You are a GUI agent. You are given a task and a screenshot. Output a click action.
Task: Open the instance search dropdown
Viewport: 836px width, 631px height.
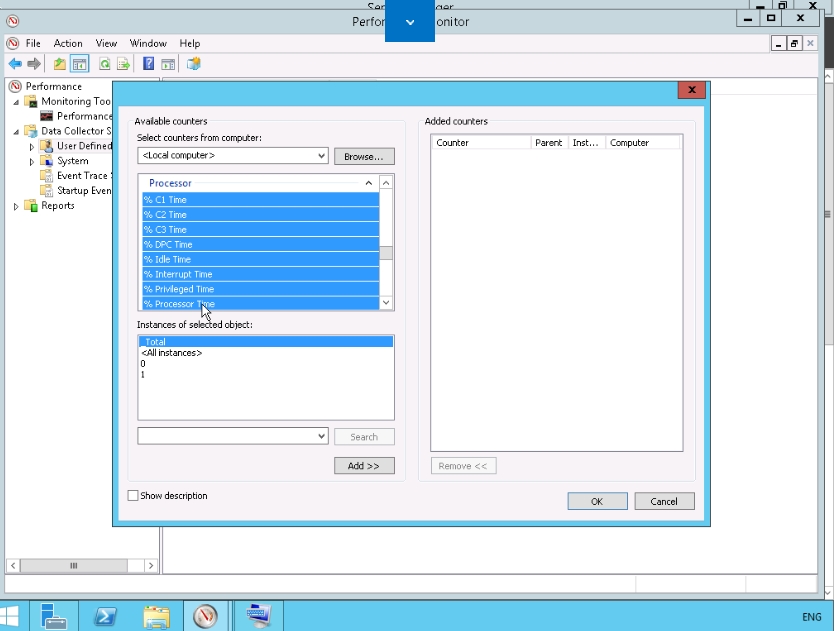(321, 437)
